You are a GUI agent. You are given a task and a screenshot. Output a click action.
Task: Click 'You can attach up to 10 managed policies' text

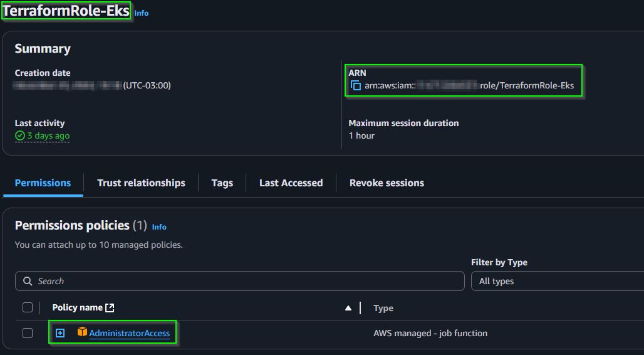click(x=98, y=245)
